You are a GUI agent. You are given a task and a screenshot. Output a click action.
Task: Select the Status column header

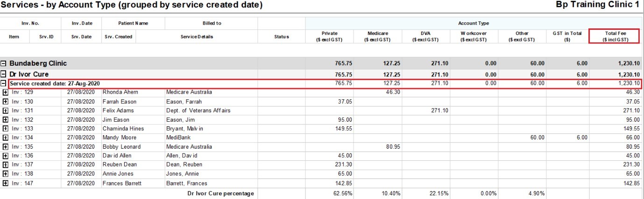281,37
